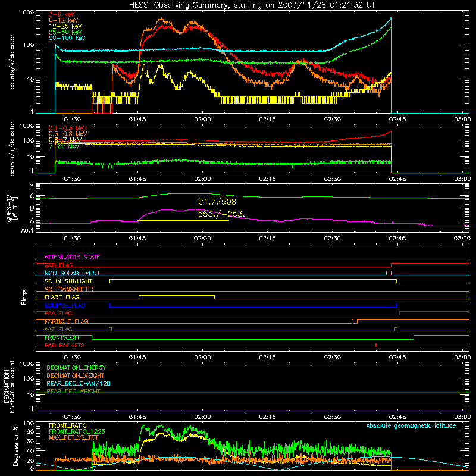Click the red BAD_PACKETS tick mark near 02:40
Screen dimensions: 476x476
coord(376,345)
